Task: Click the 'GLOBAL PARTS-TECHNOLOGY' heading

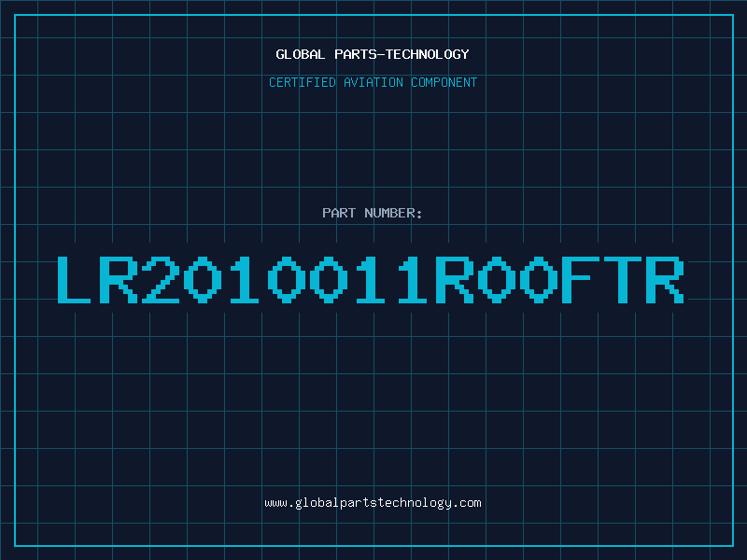Action: [373, 54]
